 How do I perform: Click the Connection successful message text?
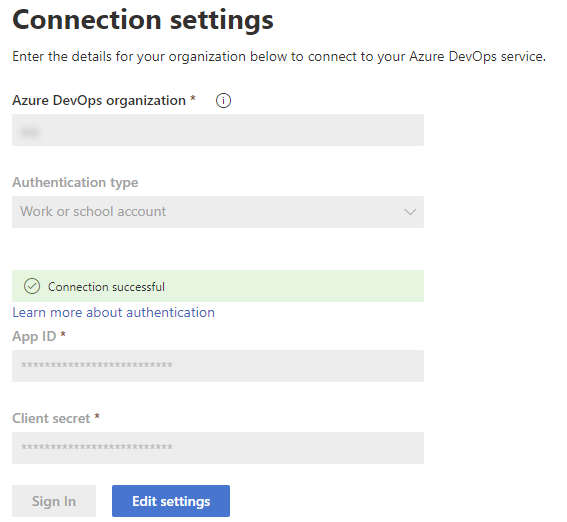point(106,287)
